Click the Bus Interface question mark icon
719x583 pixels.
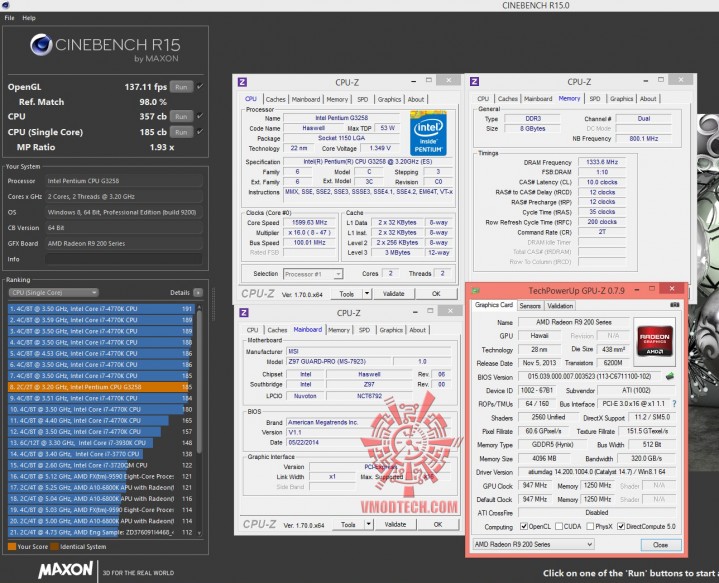(674, 404)
